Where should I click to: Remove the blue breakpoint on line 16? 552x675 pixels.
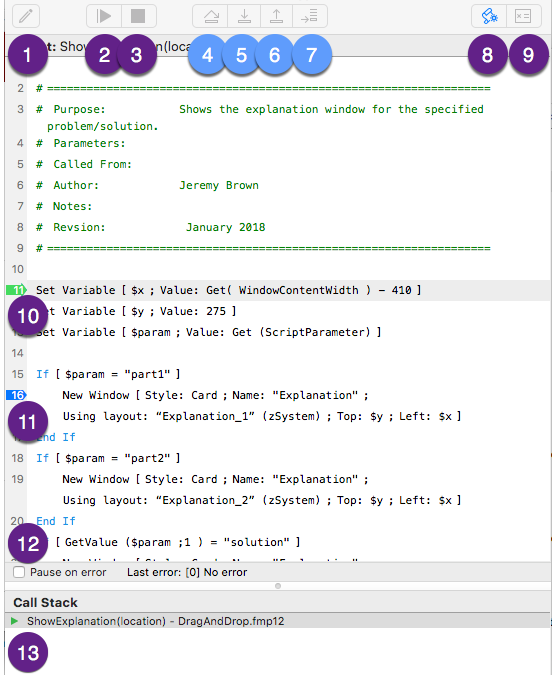(x=16, y=395)
